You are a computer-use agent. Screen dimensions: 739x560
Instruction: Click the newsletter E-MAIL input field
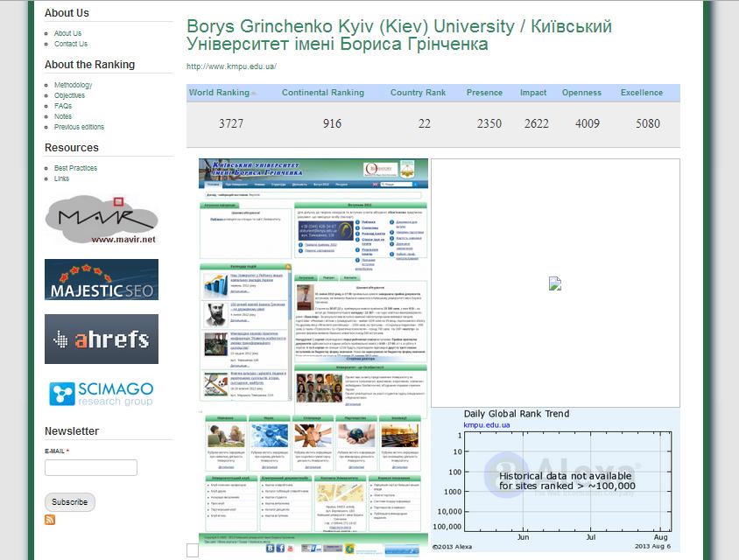(x=91, y=468)
